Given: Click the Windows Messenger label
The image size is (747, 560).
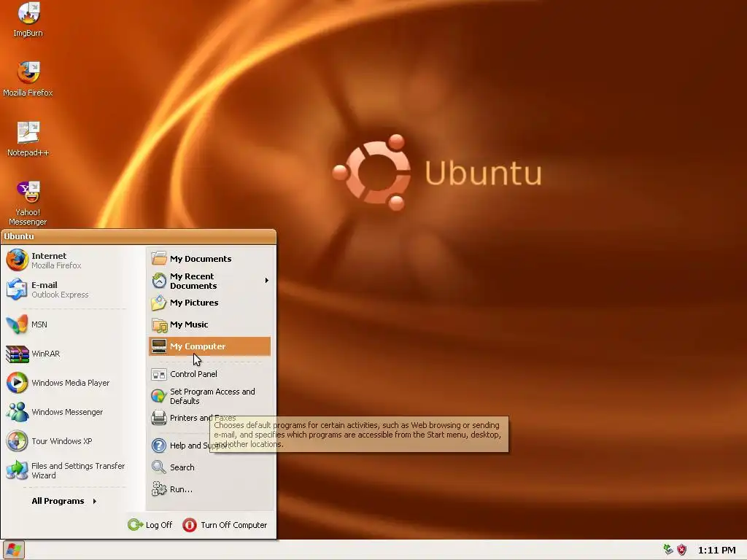Looking at the screenshot, I should click(67, 412).
